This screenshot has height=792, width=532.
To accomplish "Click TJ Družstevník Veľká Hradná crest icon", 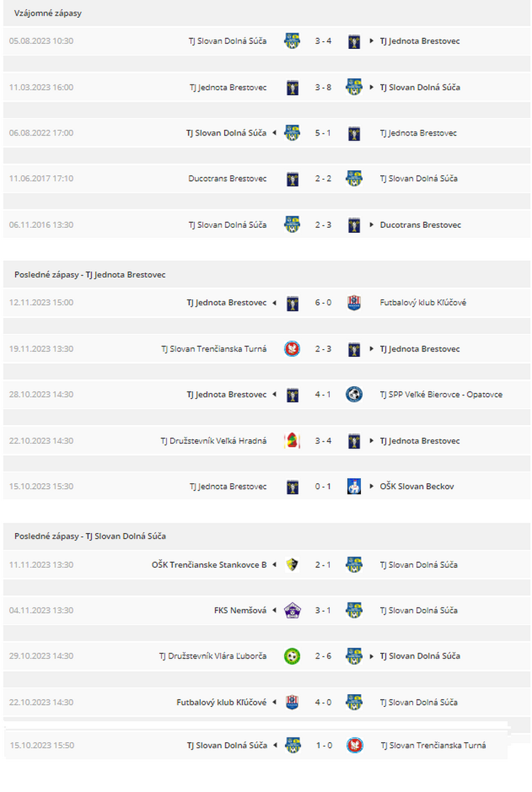I will 292,441.
